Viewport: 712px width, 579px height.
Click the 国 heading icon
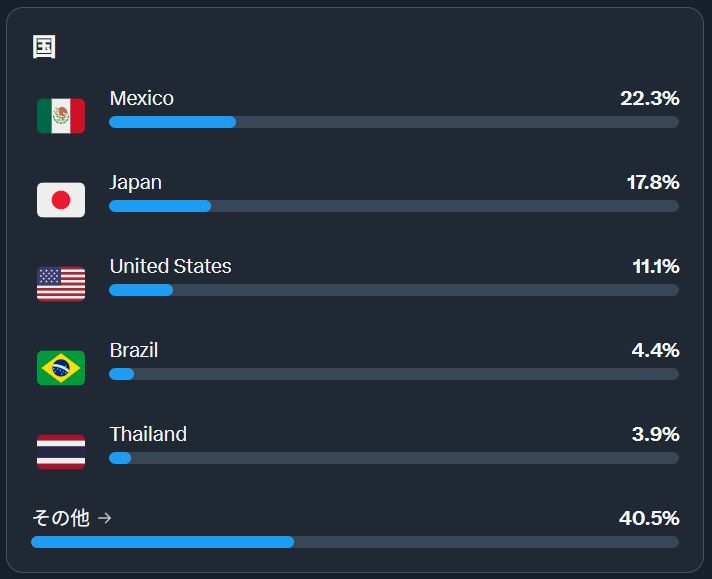coord(44,47)
